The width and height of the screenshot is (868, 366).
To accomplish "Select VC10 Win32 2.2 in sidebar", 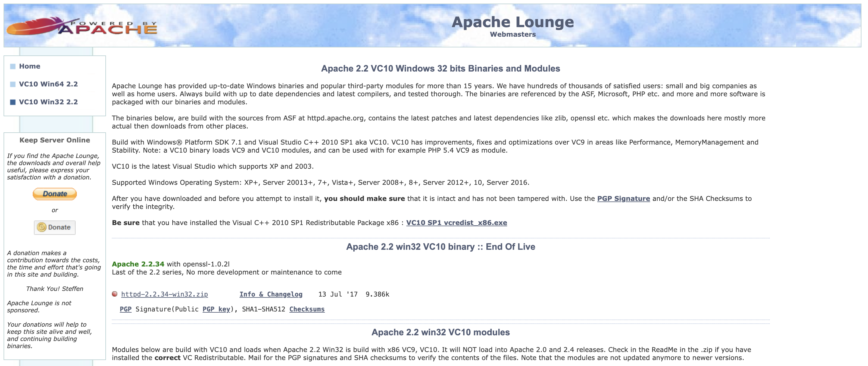I will click(x=48, y=102).
